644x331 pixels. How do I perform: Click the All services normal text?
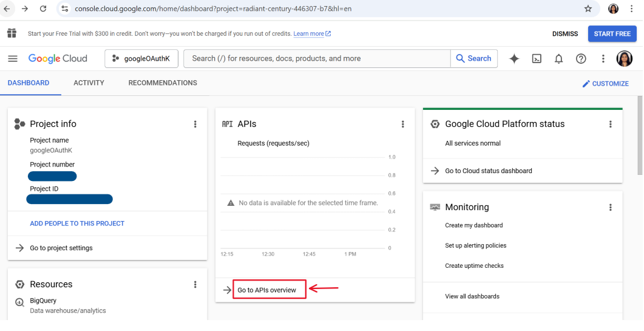click(473, 143)
